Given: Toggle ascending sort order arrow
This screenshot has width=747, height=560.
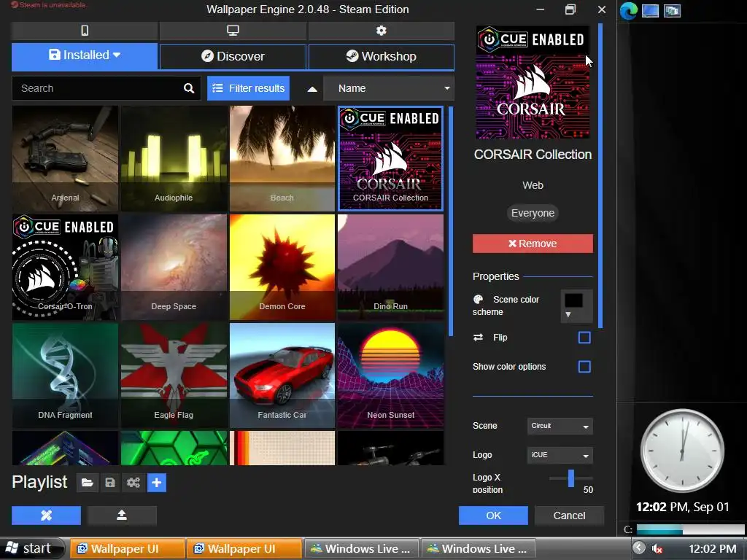Looking at the screenshot, I should [312, 88].
